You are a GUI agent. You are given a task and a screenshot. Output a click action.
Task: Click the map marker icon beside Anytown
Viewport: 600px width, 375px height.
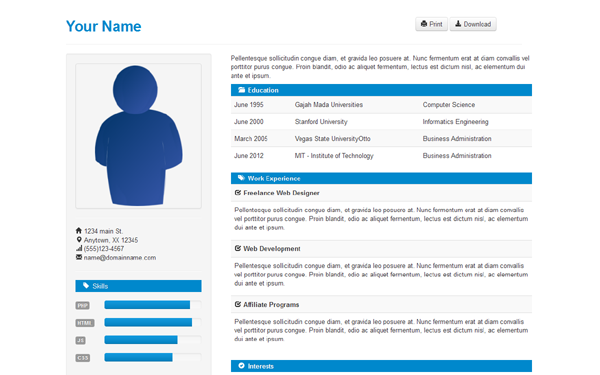(79, 240)
